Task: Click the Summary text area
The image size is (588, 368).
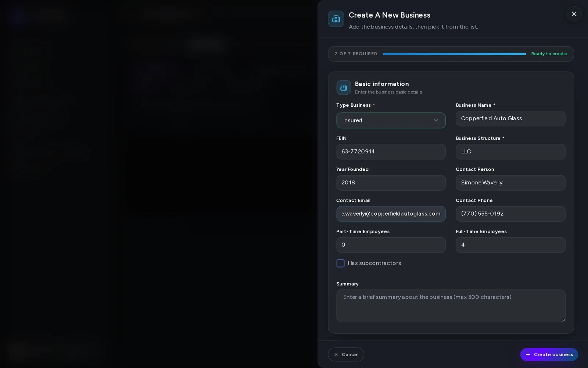Action: pyautogui.click(x=451, y=306)
